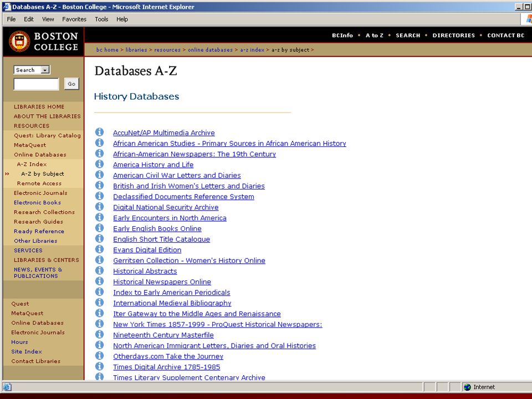Open Quest: Library Catalog sidebar link

coord(47,135)
